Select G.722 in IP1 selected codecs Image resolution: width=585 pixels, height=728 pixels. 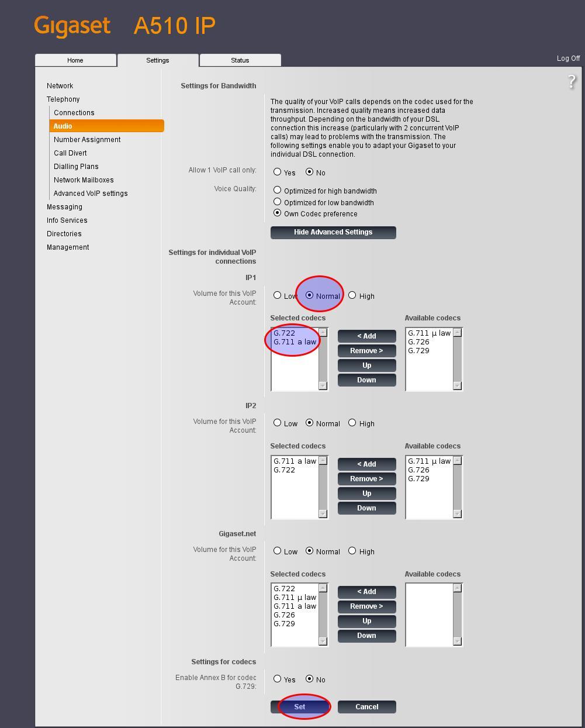[x=285, y=333]
